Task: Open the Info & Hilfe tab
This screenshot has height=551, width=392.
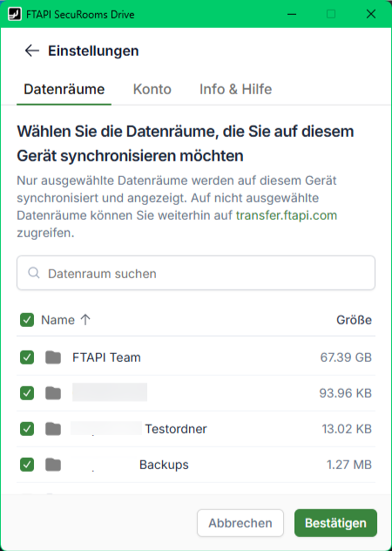Action: click(236, 89)
